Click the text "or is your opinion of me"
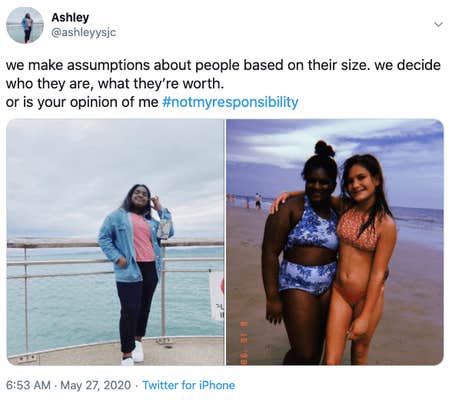 pyautogui.click(x=82, y=102)
